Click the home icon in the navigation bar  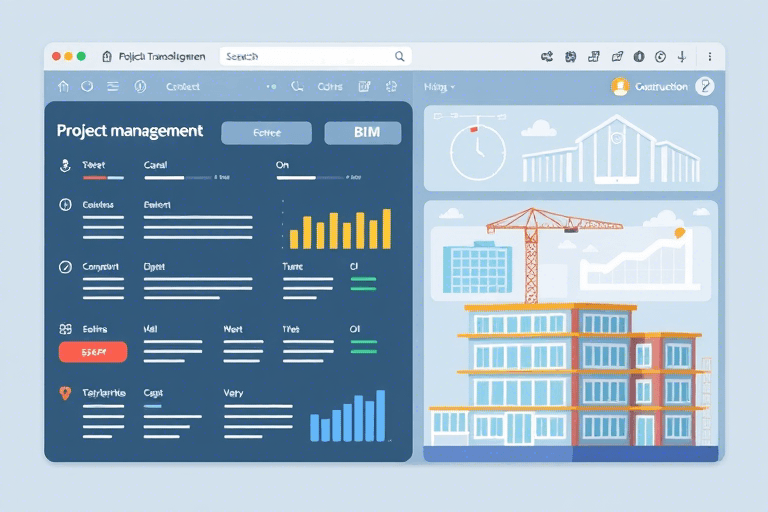[x=64, y=87]
